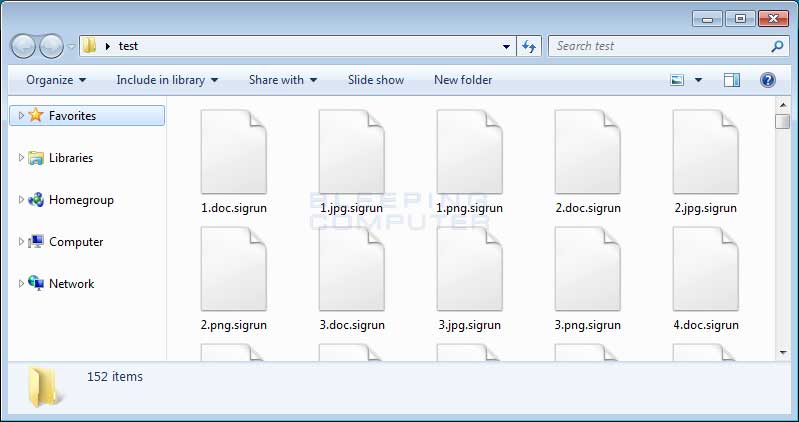Screen dimensions: 799x422
Task: Select the 3.png.sigrun file icon
Action: [x=588, y=269]
